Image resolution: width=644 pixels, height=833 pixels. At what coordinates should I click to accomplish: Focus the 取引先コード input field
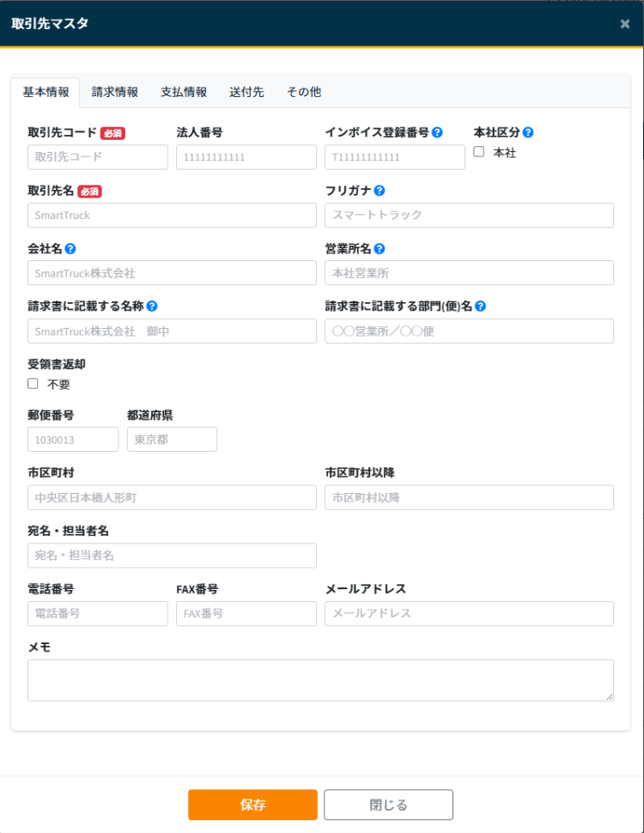[x=98, y=157]
